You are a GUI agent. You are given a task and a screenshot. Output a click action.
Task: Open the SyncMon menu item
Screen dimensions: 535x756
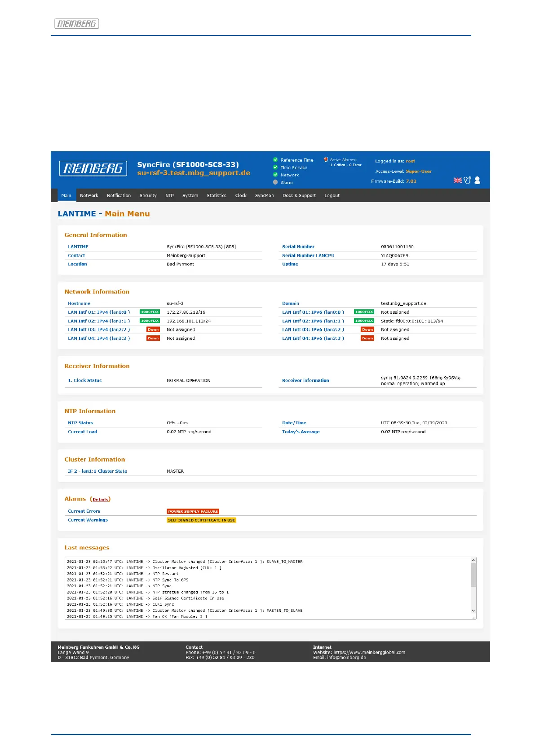(x=264, y=196)
